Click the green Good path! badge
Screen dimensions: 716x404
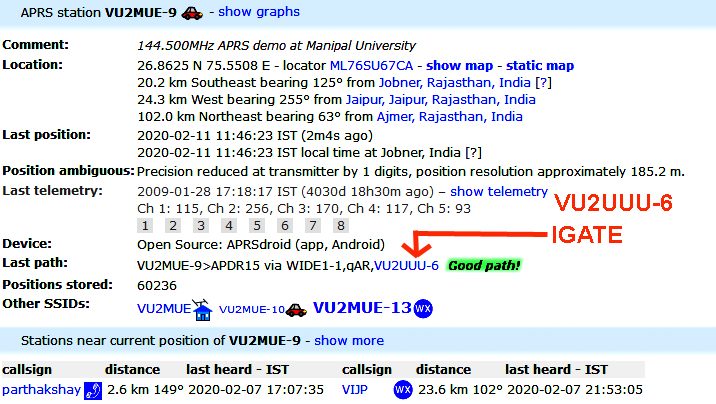[x=484, y=266]
